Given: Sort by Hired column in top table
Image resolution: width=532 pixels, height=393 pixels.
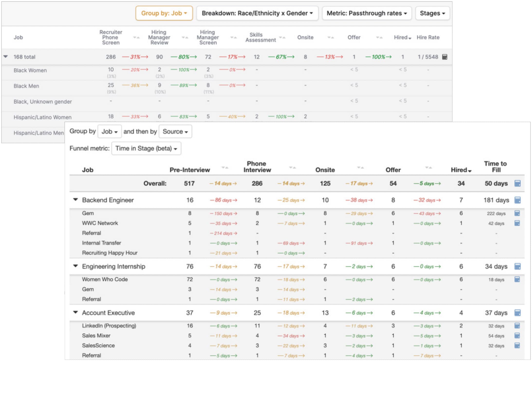Looking at the screenshot, I should [402, 38].
